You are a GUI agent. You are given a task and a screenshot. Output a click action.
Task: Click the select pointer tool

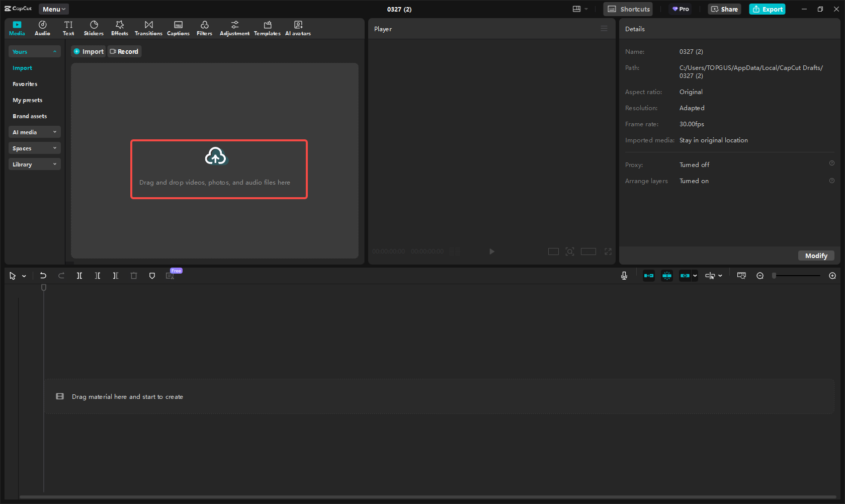click(x=13, y=276)
